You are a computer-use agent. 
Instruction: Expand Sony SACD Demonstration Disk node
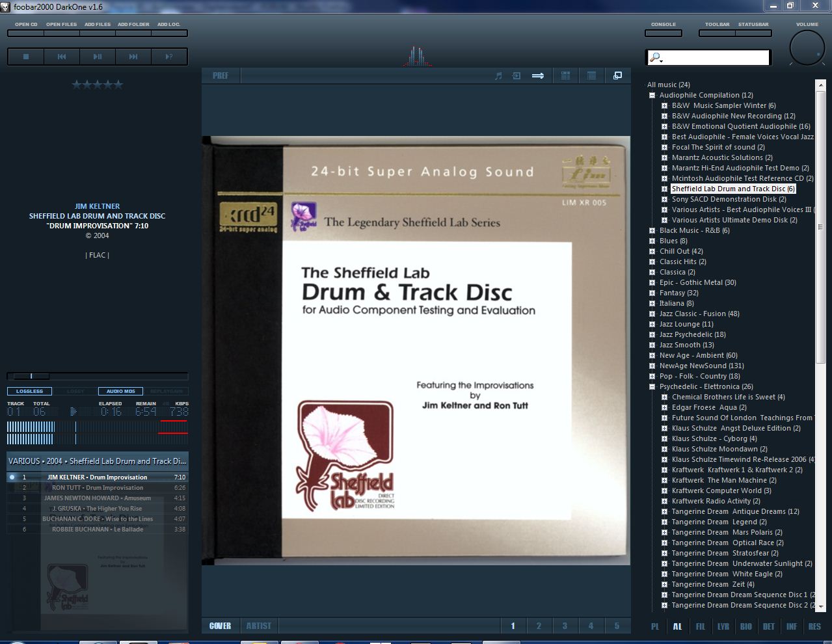coord(664,199)
